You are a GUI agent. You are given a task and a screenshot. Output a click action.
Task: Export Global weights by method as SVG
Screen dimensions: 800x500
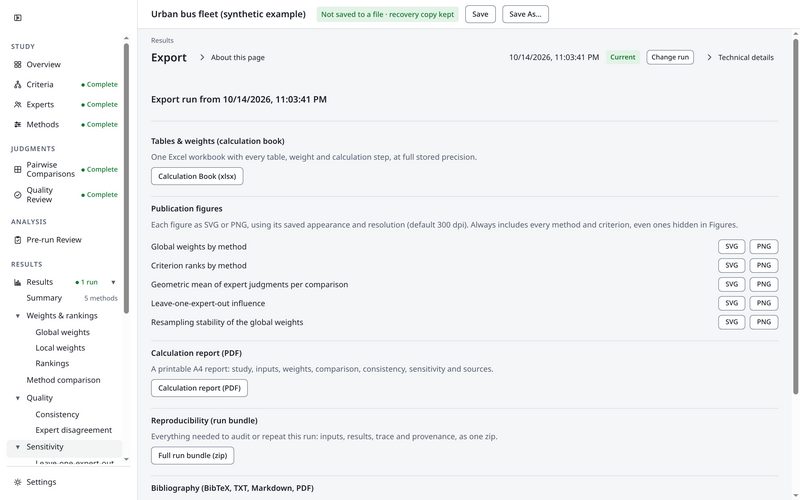[732, 246]
